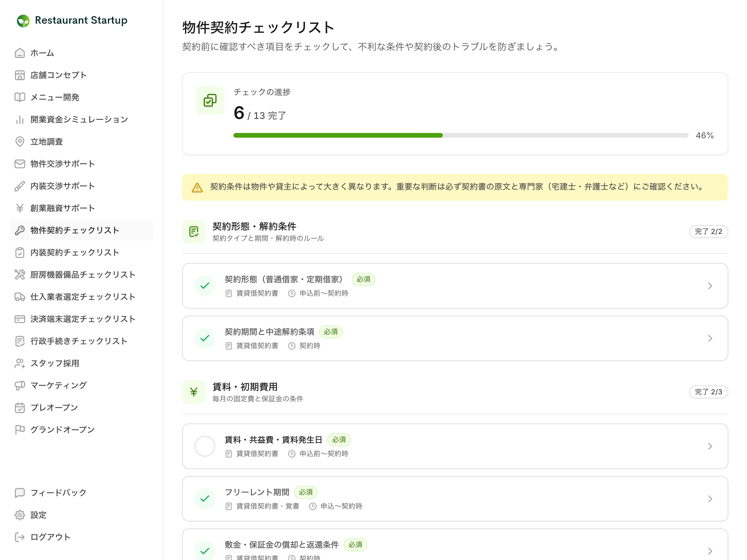The width and height of the screenshot is (747, 560).
Task: Click the スタッフ採用 add-user icon
Action: pyautogui.click(x=20, y=363)
